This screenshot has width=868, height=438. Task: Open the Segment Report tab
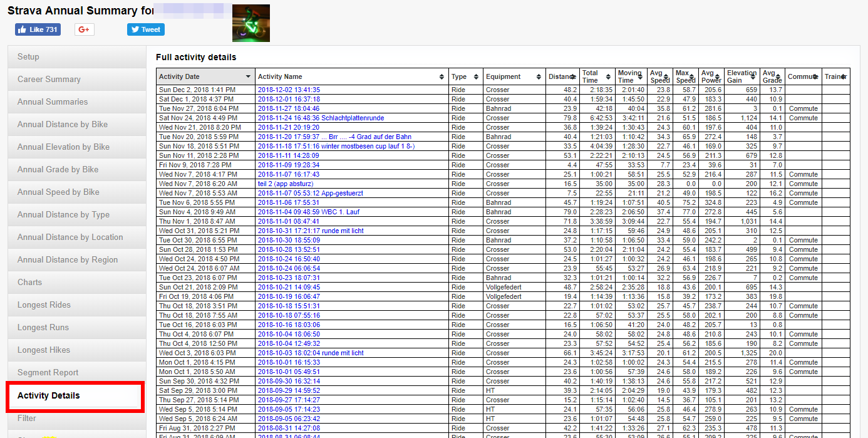pyautogui.click(x=76, y=372)
